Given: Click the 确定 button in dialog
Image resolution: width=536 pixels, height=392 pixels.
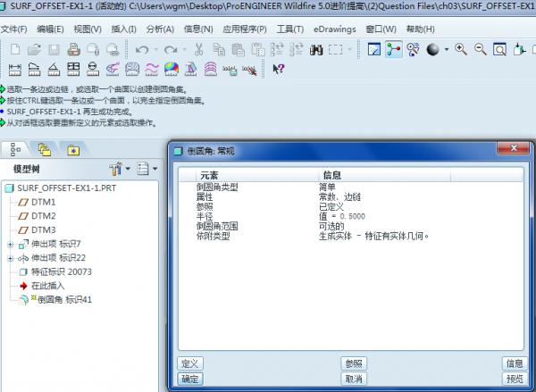Looking at the screenshot, I should coord(190,379).
